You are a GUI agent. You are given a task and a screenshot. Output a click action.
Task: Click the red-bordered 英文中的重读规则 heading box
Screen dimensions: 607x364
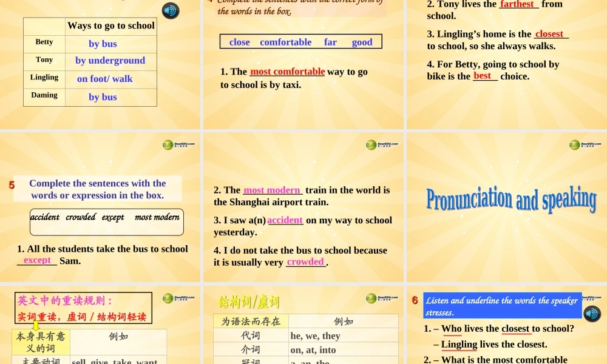tap(83, 308)
